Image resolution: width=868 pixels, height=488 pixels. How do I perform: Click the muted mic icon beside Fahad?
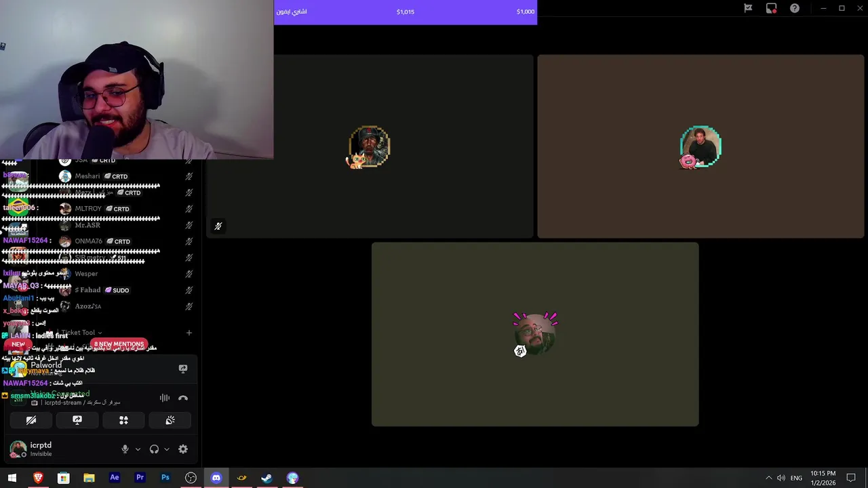coord(189,290)
